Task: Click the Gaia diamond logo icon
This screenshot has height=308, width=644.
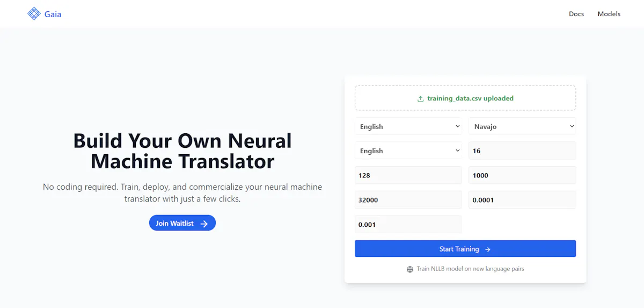Action: [34, 13]
